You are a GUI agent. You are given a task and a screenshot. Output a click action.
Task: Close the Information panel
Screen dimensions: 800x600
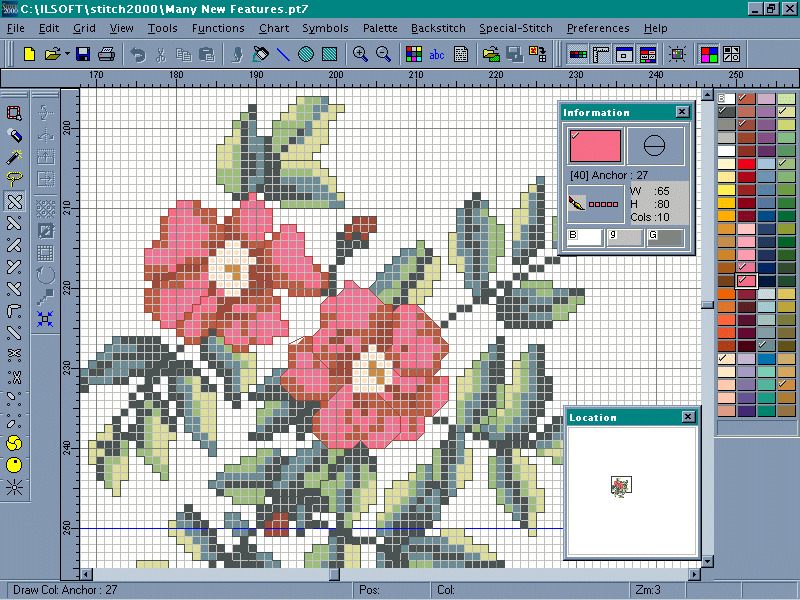(682, 112)
